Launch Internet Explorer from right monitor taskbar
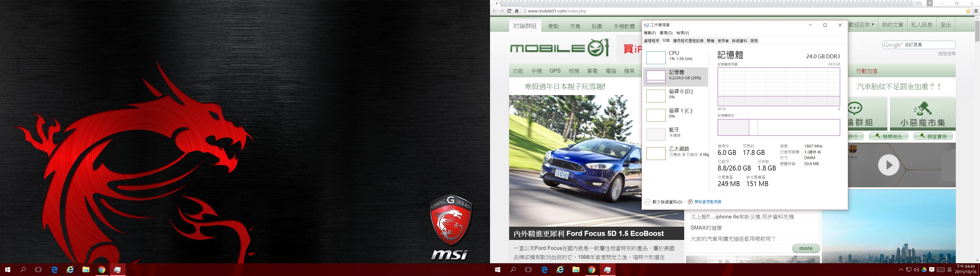Image resolution: width=980 pixels, height=276 pixels. pos(560,270)
